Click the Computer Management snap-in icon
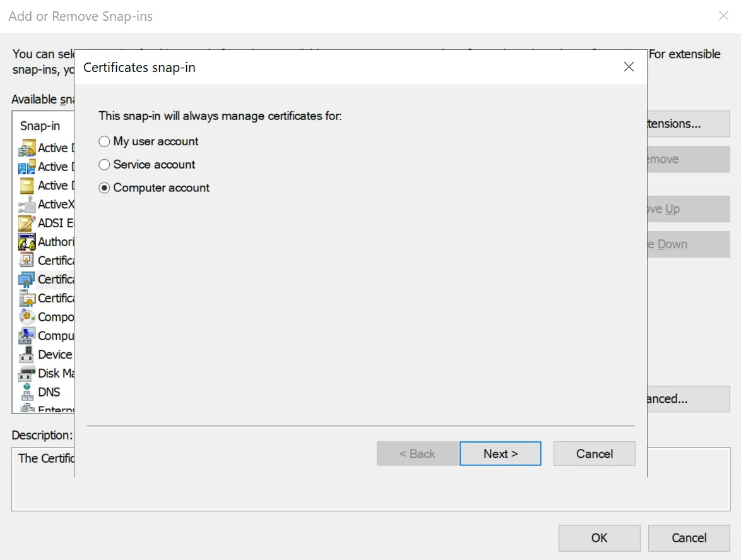Screen dimensions: 741x560 click(27, 335)
